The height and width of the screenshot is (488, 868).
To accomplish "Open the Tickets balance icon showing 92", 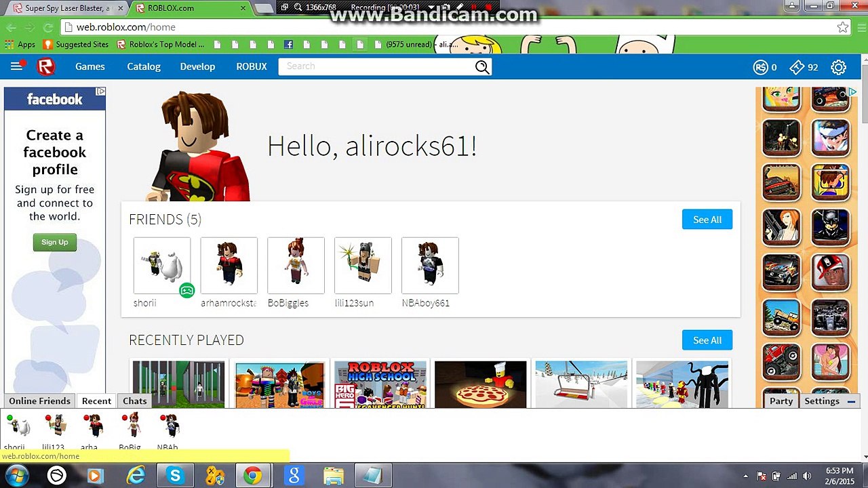I will [797, 67].
